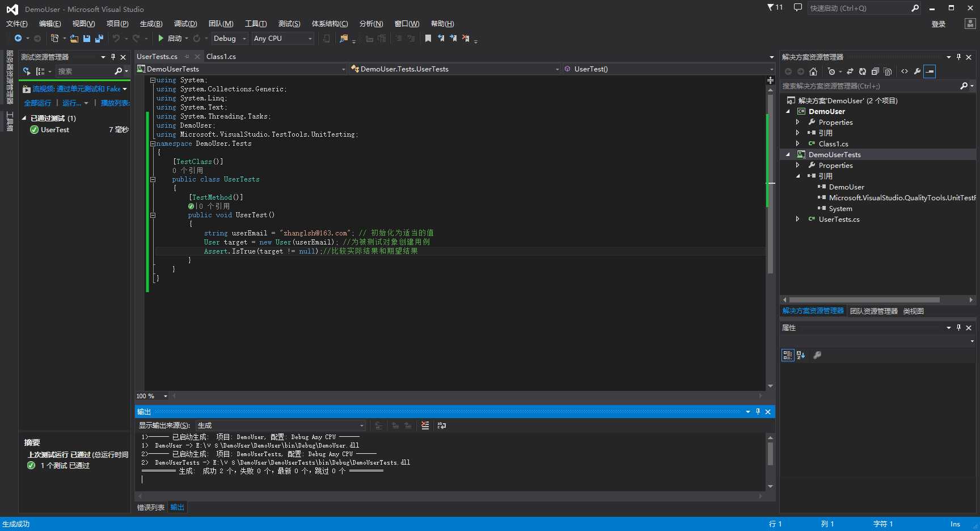Clear all output with the Clear All icon
Image resolution: width=980 pixels, height=531 pixels.
(425, 425)
